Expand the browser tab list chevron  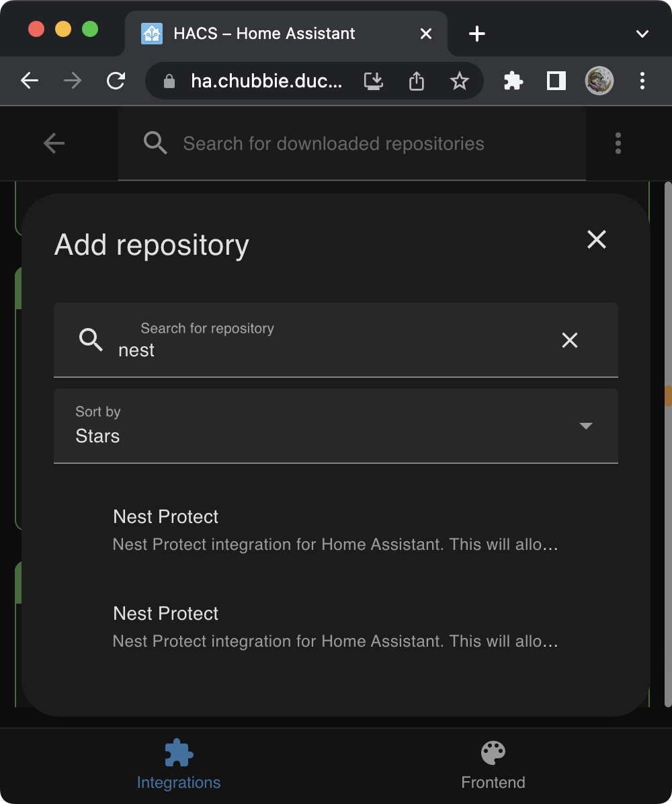[x=642, y=34]
